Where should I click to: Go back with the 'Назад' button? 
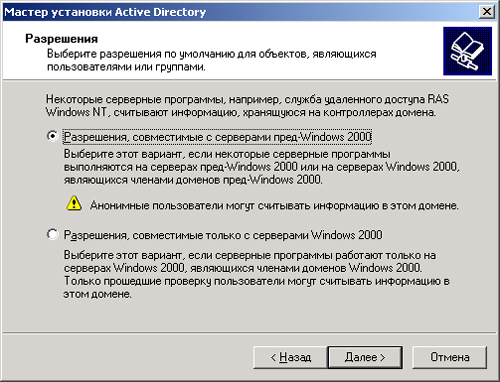[x=290, y=357]
